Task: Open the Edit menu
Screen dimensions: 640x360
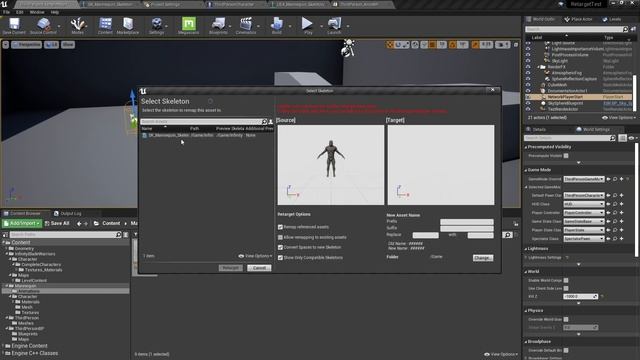Action: [x=20, y=12]
